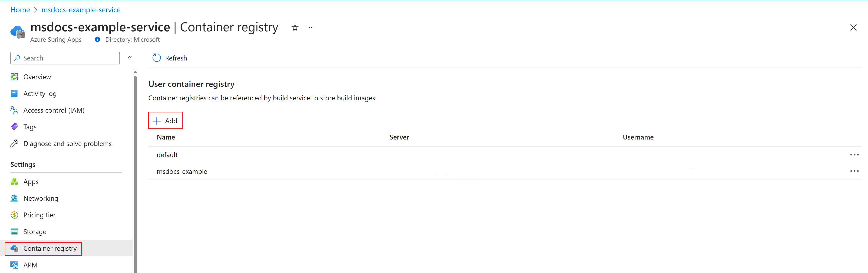Open the header ellipsis more options

click(312, 28)
